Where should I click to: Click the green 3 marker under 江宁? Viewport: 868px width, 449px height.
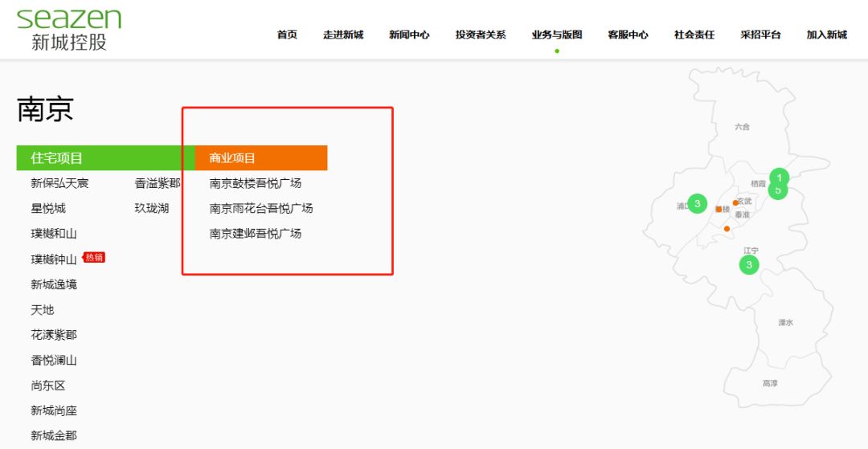(749, 265)
